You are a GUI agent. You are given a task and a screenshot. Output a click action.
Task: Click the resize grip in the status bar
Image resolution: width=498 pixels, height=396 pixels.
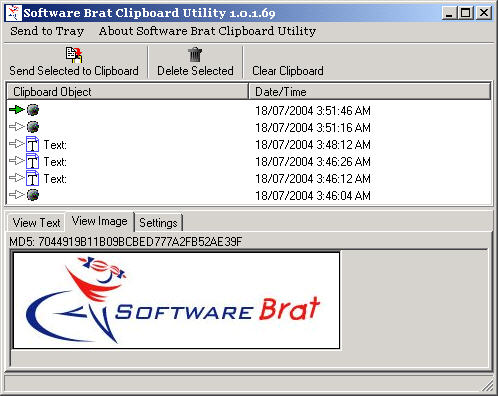[488, 385]
